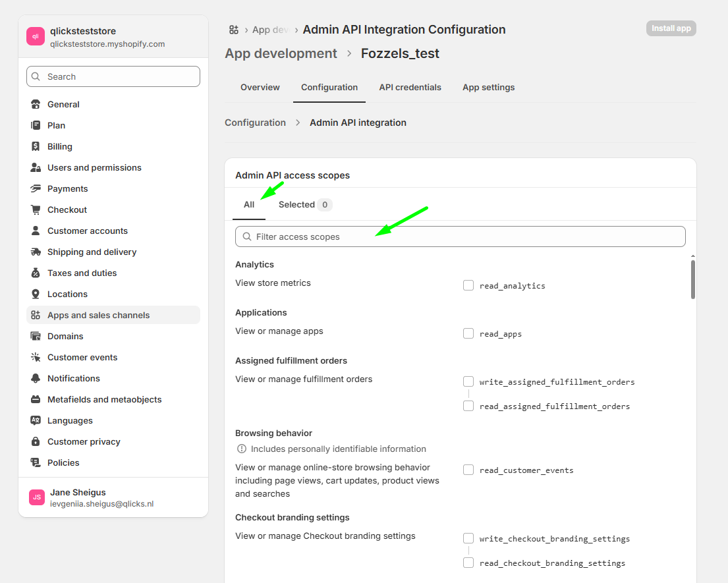Click the Analytics section heading
728x583 pixels.
pyautogui.click(x=254, y=265)
